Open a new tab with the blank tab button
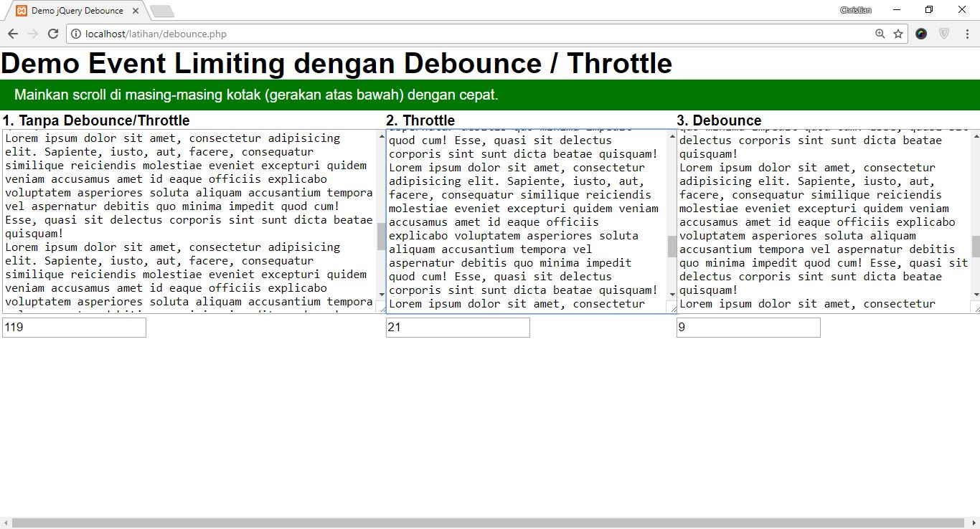This screenshot has width=980, height=529. [x=162, y=11]
